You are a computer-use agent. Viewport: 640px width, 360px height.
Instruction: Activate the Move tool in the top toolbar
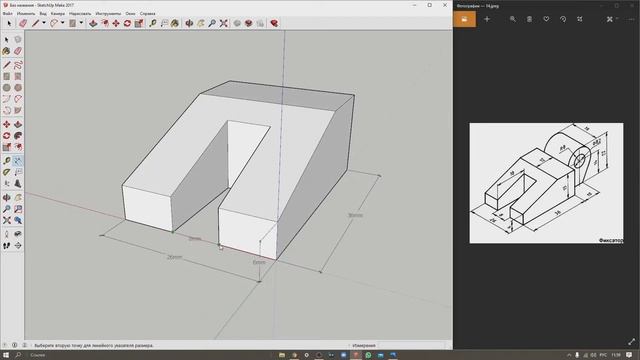pos(116,23)
